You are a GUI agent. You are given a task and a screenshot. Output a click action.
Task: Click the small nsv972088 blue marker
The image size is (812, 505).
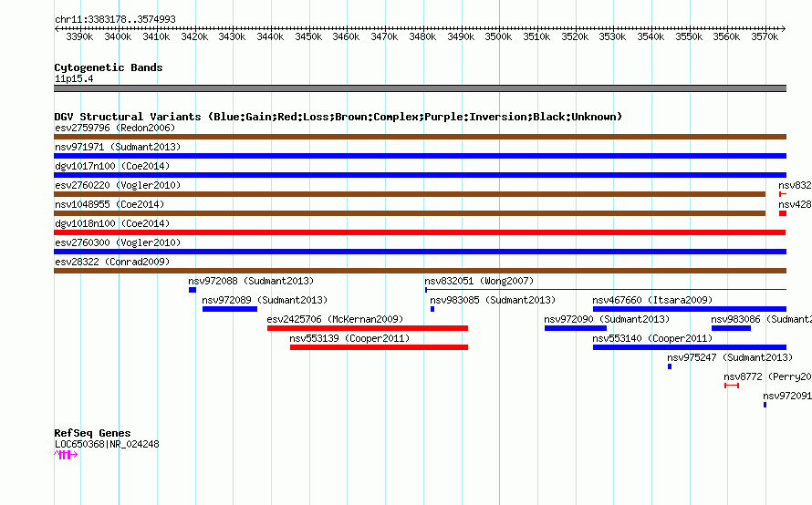coord(193,290)
